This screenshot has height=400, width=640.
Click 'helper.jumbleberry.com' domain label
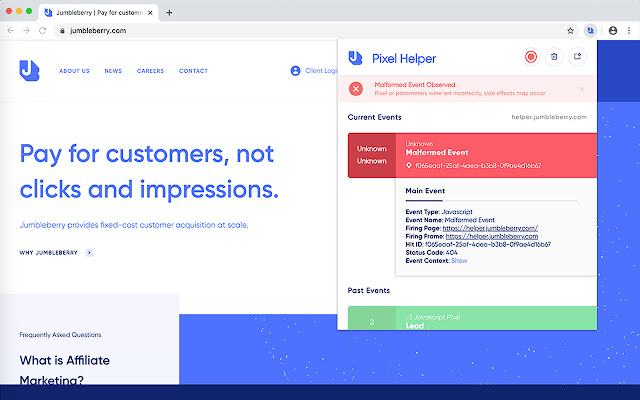tap(549, 117)
